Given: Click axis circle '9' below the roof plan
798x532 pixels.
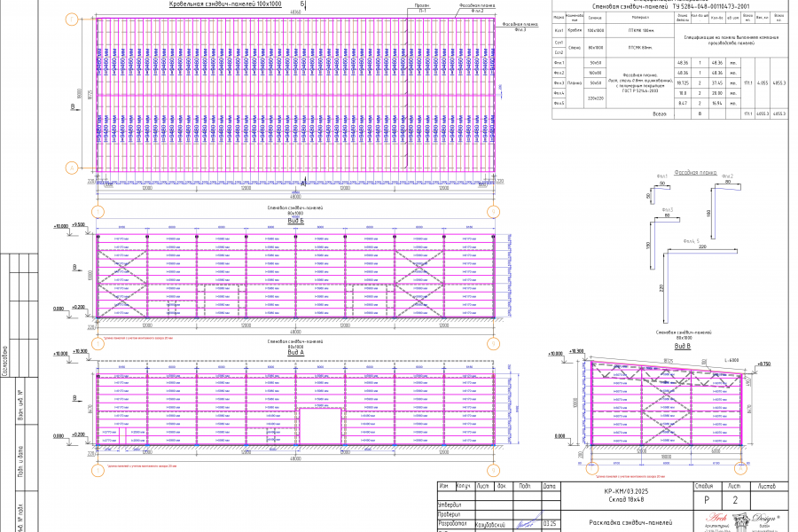Looking at the screenshot, I should pos(493,211).
